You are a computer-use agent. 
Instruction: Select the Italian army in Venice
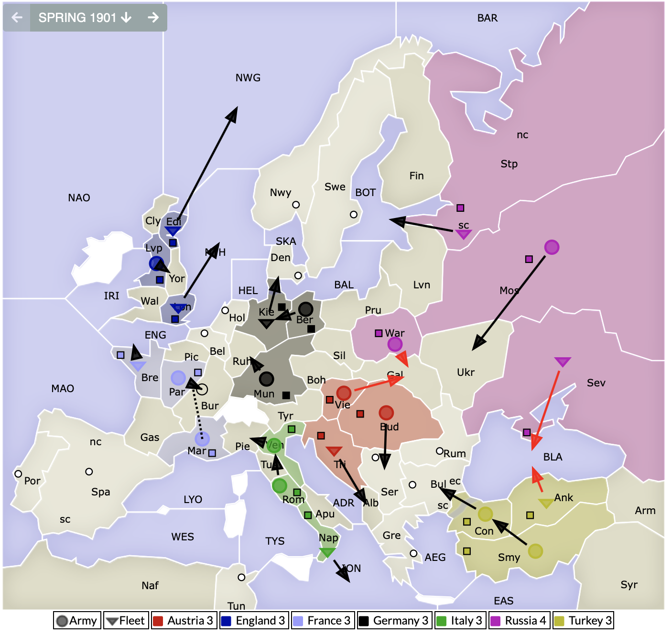coord(274,446)
